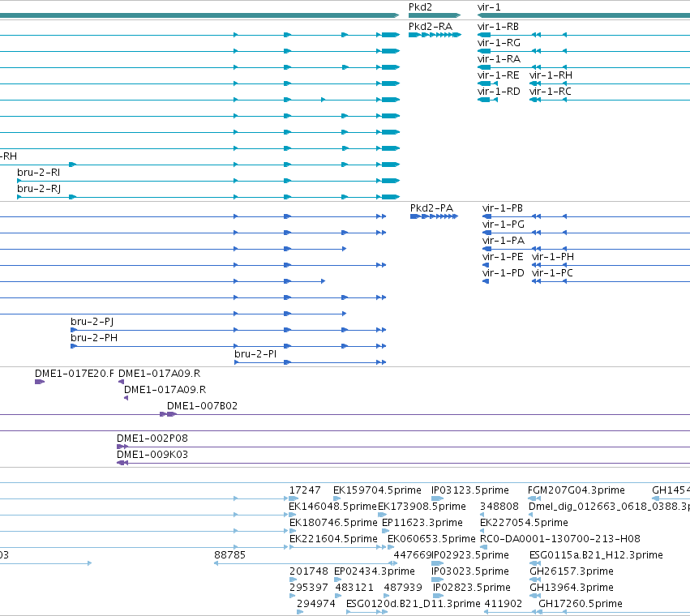The image size is (690, 616).
Task: Click the ESG0115a.B21_H12.3prime EST label
Action: (596, 556)
